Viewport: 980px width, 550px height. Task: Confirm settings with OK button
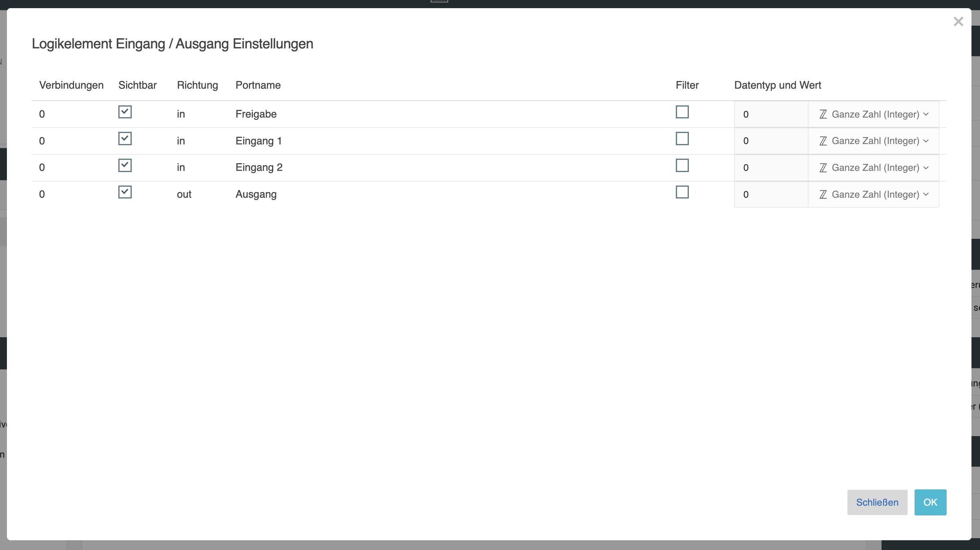(930, 502)
